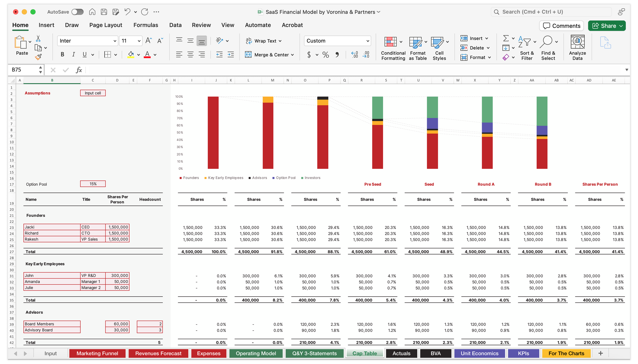Click the Format Painter brush icon
The width and height of the screenshot is (638, 364).
(x=38, y=57)
